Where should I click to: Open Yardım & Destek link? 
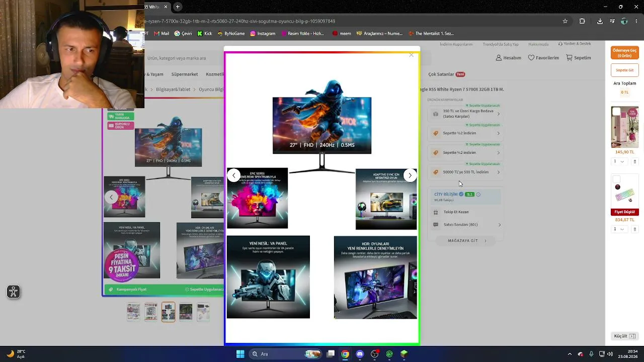click(x=574, y=44)
